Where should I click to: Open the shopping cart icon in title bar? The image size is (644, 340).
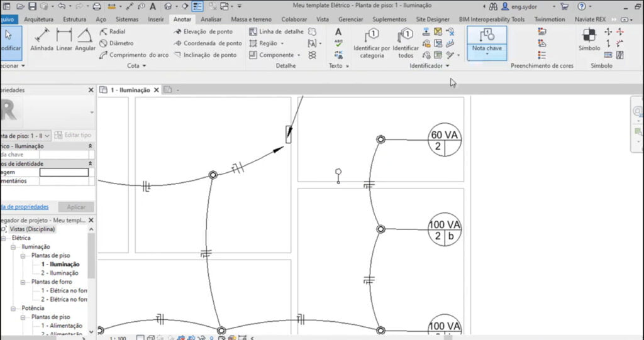click(x=565, y=6)
